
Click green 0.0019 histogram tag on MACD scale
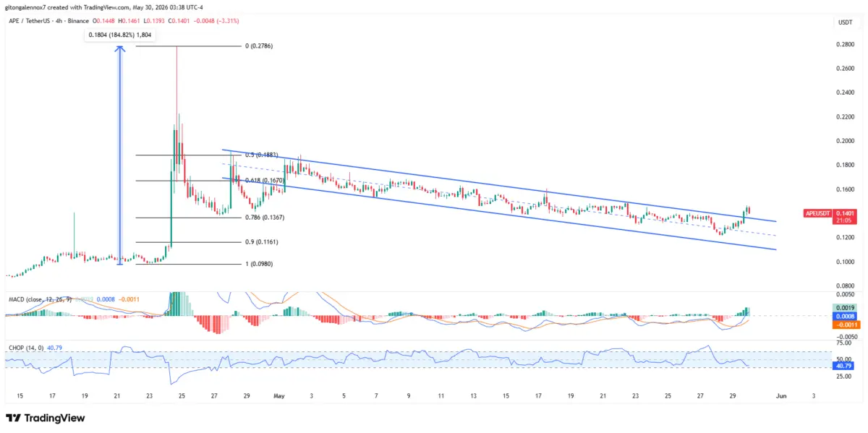pyautogui.click(x=844, y=307)
